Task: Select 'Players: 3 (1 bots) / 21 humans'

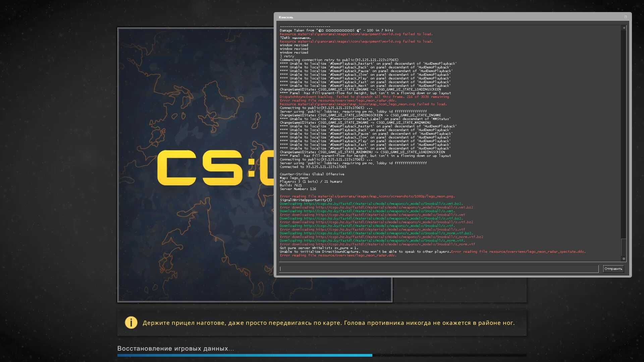Action: (x=311, y=182)
